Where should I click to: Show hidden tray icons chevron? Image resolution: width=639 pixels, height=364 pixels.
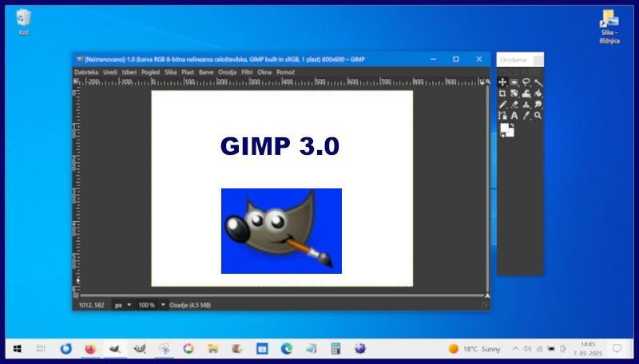515,349
